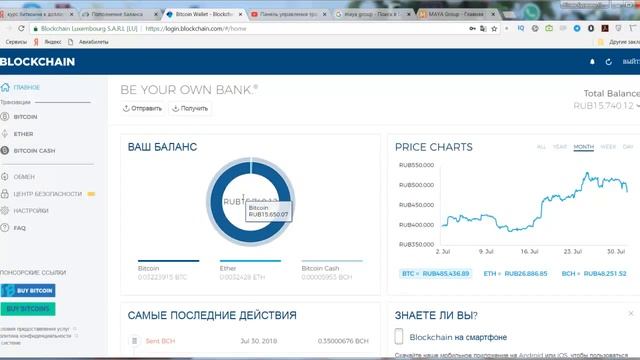
Task: Open the Adobe Acrobat extension icon
Action: (605, 28)
